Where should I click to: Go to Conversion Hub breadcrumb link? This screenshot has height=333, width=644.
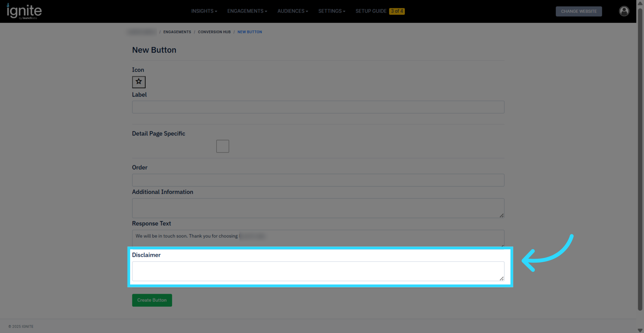coord(214,32)
